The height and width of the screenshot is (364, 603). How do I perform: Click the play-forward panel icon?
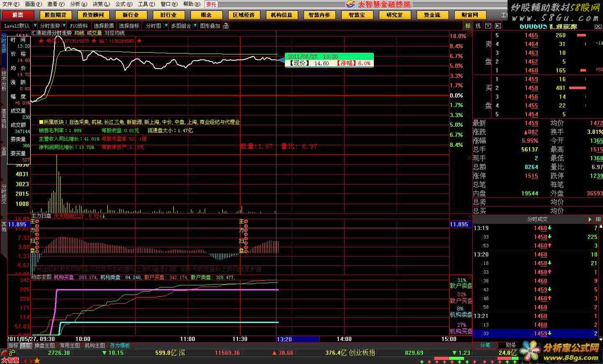click(498, 26)
